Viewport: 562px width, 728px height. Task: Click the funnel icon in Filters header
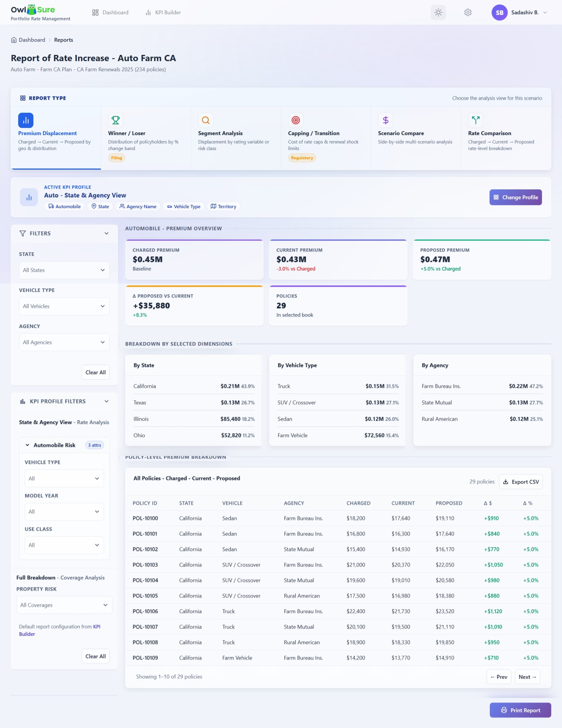coord(22,233)
